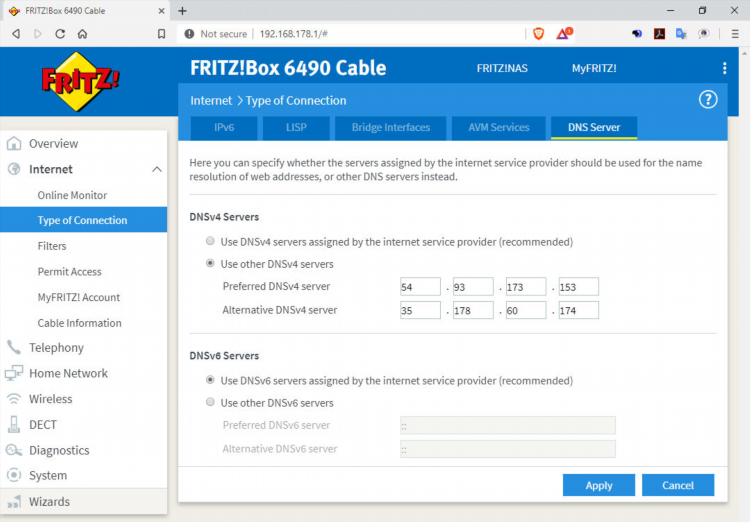Open a new browser tab
This screenshot has width=750, height=522.
(182, 11)
